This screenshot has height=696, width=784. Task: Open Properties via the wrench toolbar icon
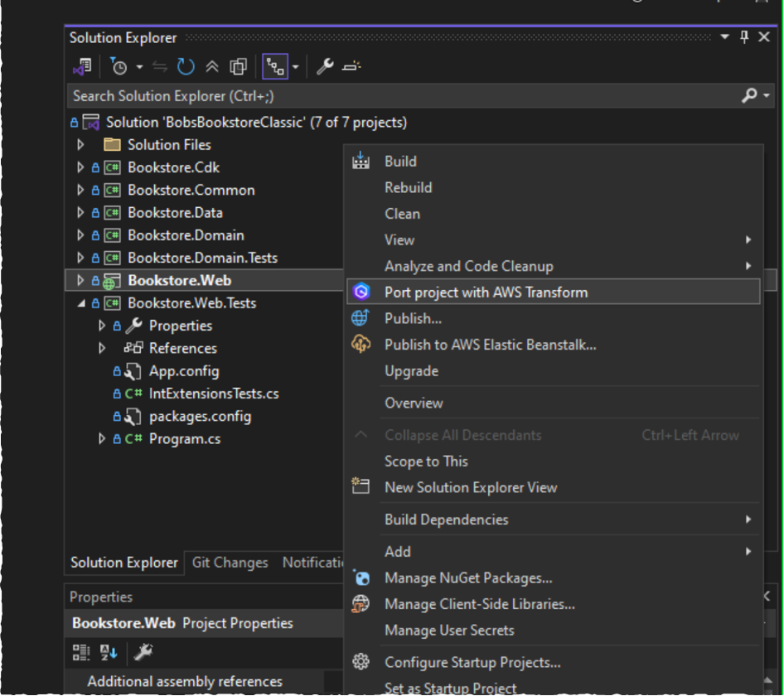325,67
